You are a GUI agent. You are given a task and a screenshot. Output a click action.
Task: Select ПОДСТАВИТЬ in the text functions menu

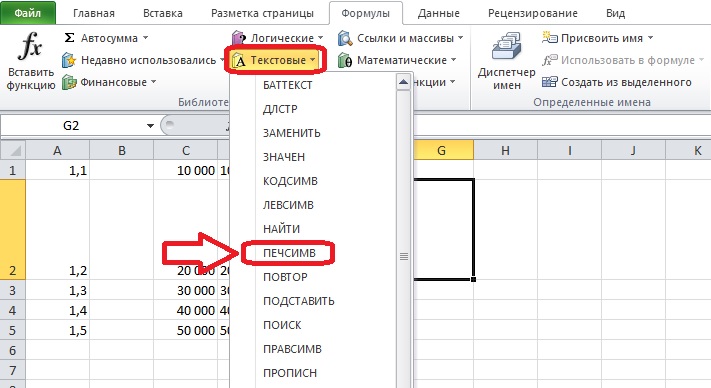click(299, 301)
